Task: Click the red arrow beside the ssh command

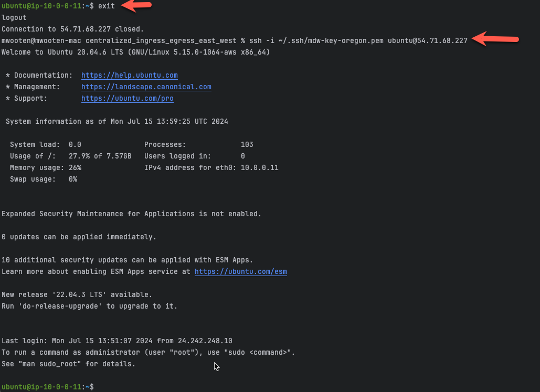Action: [495, 39]
